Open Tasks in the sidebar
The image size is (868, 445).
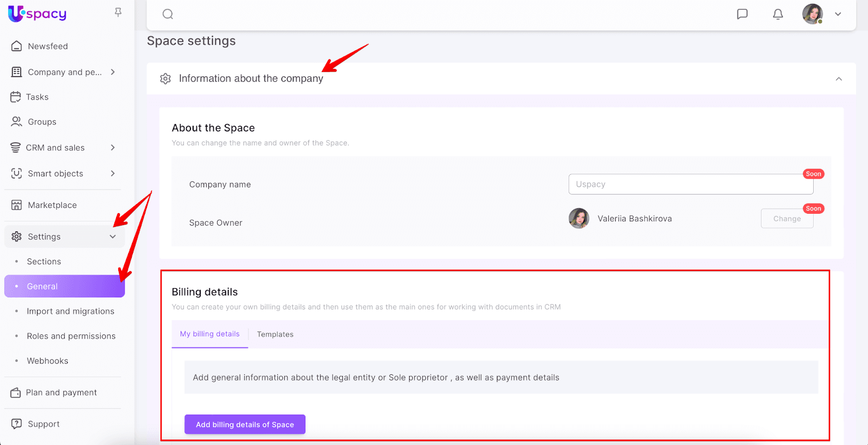pos(37,97)
